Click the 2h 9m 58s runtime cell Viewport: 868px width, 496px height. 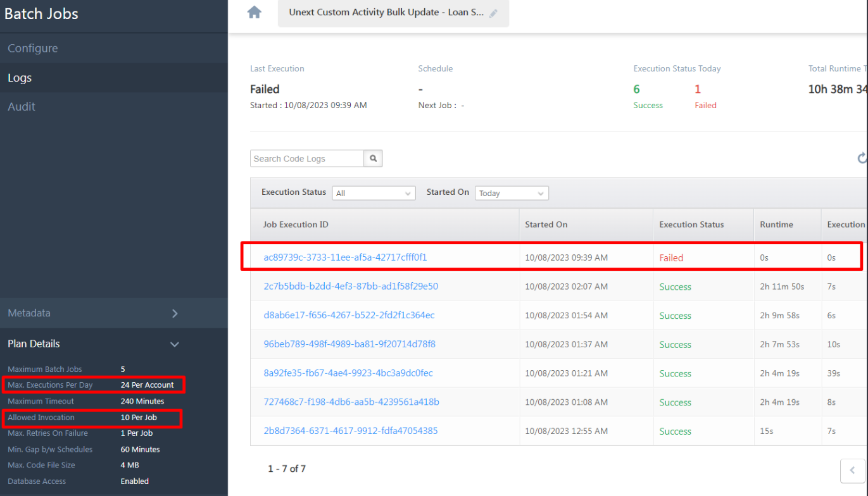point(780,316)
